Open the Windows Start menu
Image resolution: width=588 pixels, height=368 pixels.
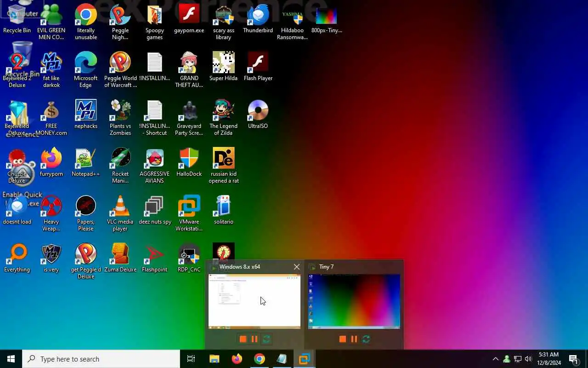coord(11,359)
